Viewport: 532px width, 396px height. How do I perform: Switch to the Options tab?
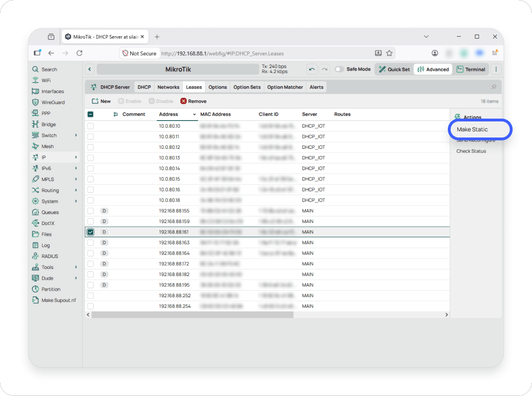click(218, 87)
